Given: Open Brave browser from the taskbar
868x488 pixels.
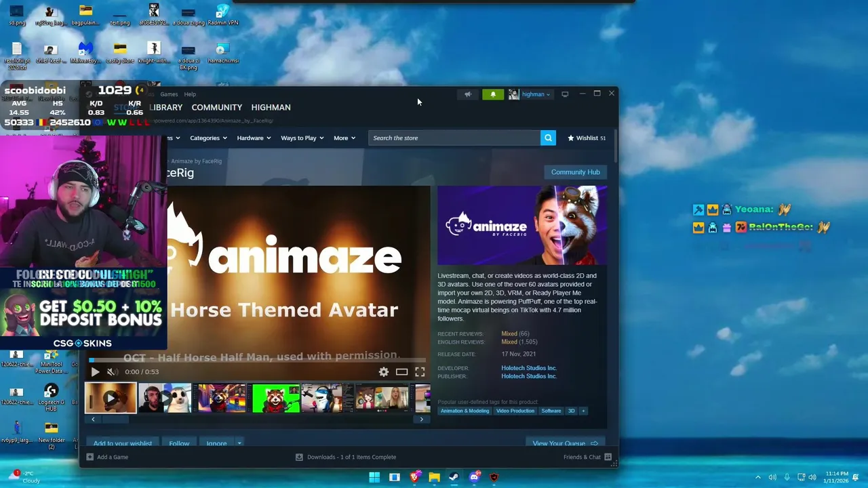Looking at the screenshot, I should [x=414, y=477].
